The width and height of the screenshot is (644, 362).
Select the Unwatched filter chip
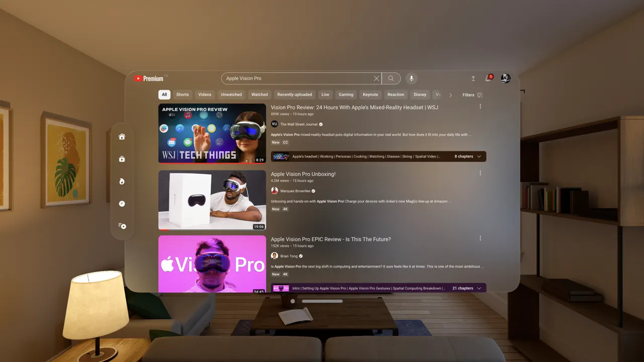pyautogui.click(x=231, y=95)
